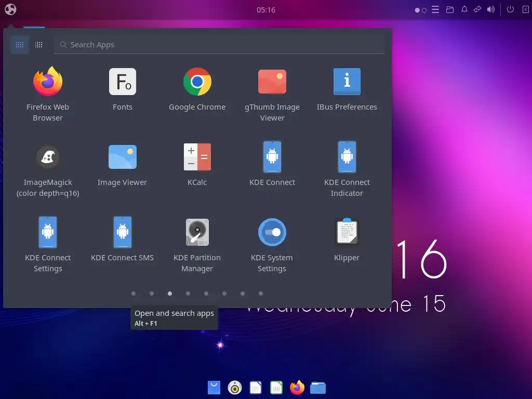Switch to the filled workspace dot
This screenshot has height=399, width=532.
(417, 10)
